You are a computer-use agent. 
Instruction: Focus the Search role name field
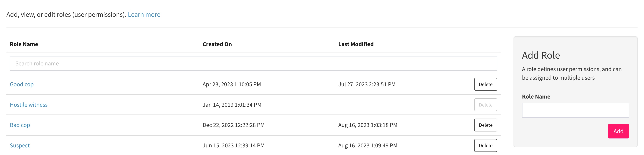tap(253, 63)
